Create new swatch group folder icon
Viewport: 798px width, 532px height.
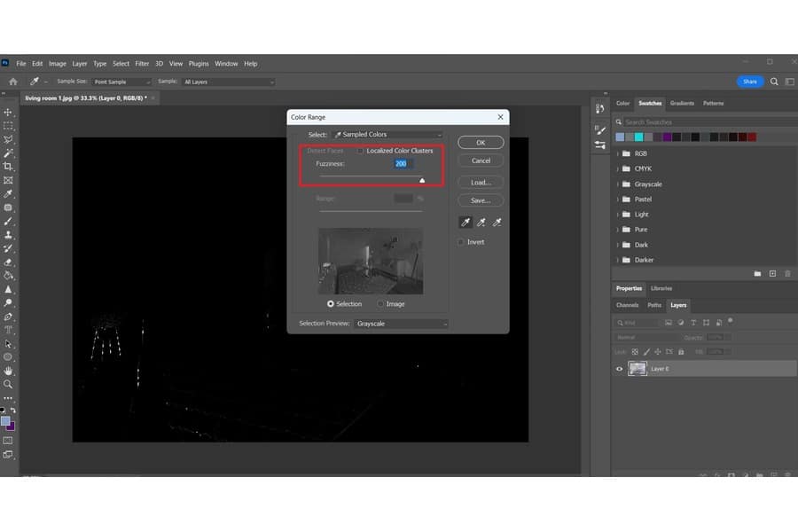click(757, 274)
